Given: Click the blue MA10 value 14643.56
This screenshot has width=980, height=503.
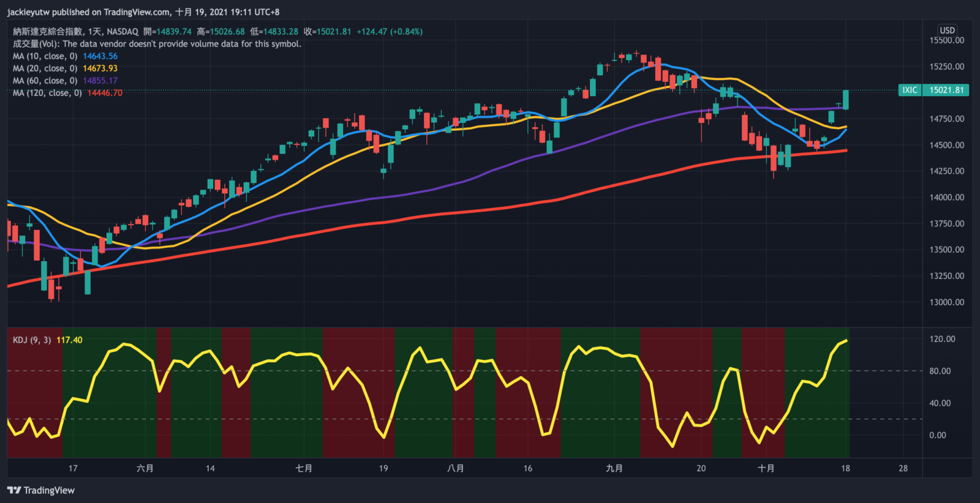Looking at the screenshot, I should click(x=100, y=56).
